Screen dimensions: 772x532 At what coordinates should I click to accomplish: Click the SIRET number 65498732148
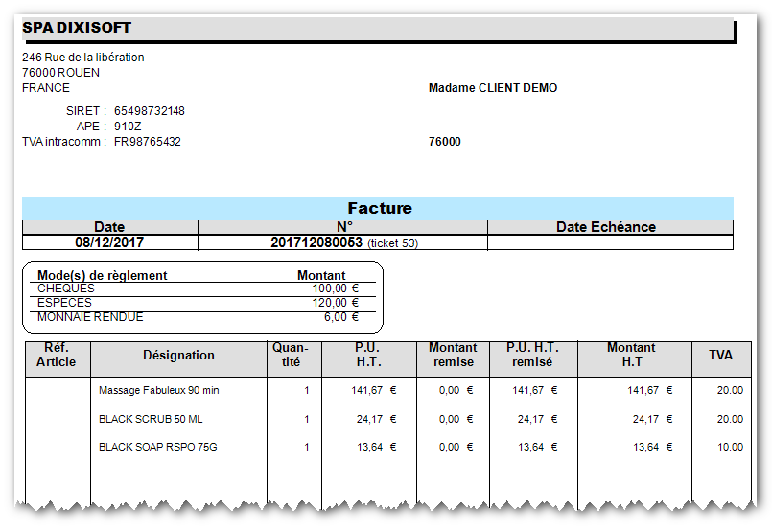click(x=150, y=111)
